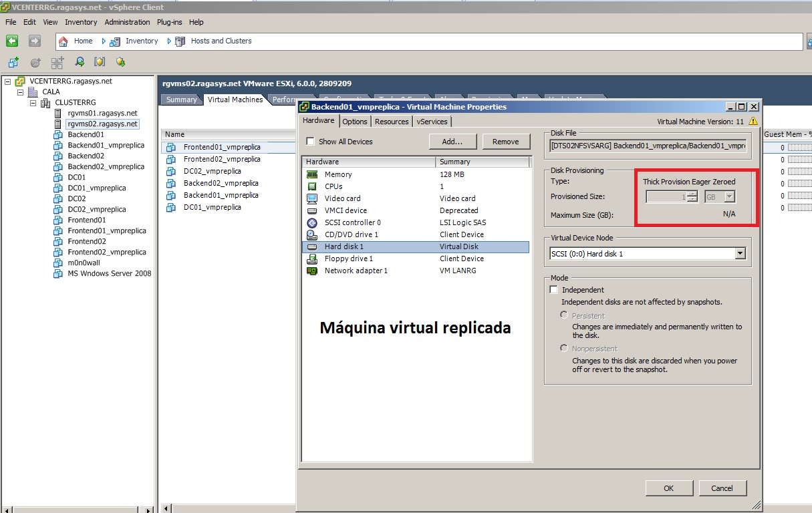Select CPUs in the hardware list
This screenshot has width=812, height=513.
pyautogui.click(x=416, y=186)
